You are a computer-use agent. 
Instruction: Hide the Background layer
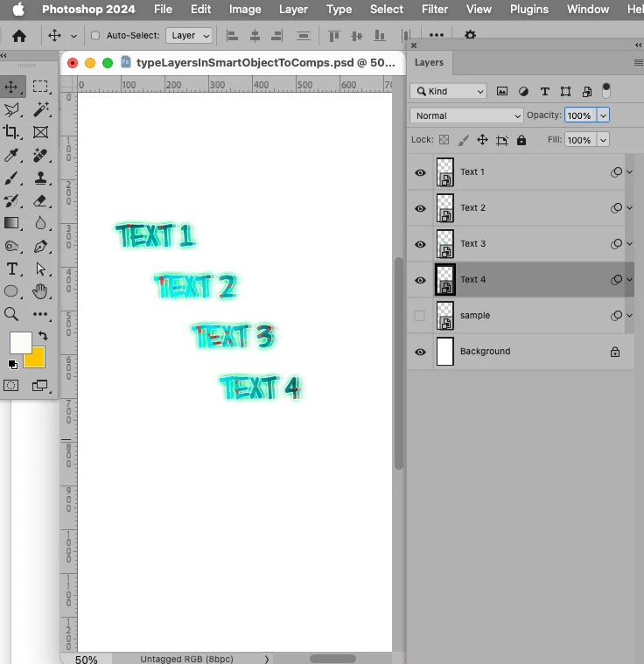(420, 352)
